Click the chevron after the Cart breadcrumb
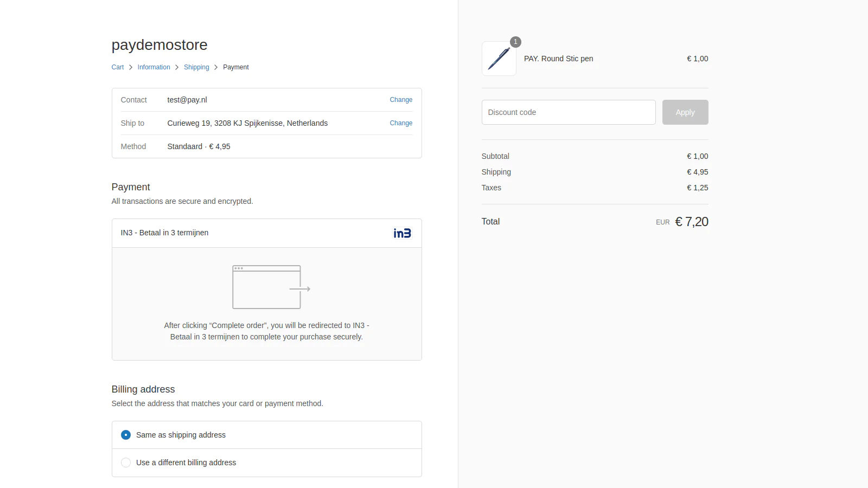 [131, 67]
